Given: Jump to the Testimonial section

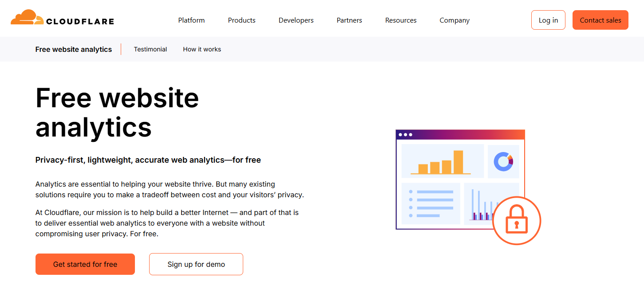Looking at the screenshot, I should pyautogui.click(x=150, y=49).
